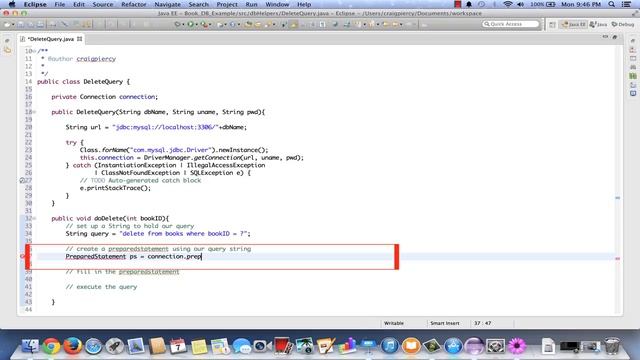Open the Debug dropdown arrow
The height and width of the screenshot is (360, 640).
(x=183, y=24)
